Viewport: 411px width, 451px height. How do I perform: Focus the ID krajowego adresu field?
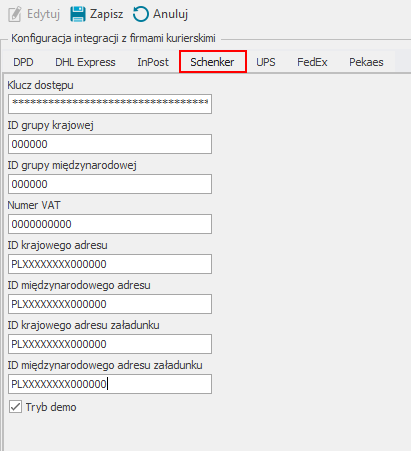pyautogui.click(x=110, y=264)
